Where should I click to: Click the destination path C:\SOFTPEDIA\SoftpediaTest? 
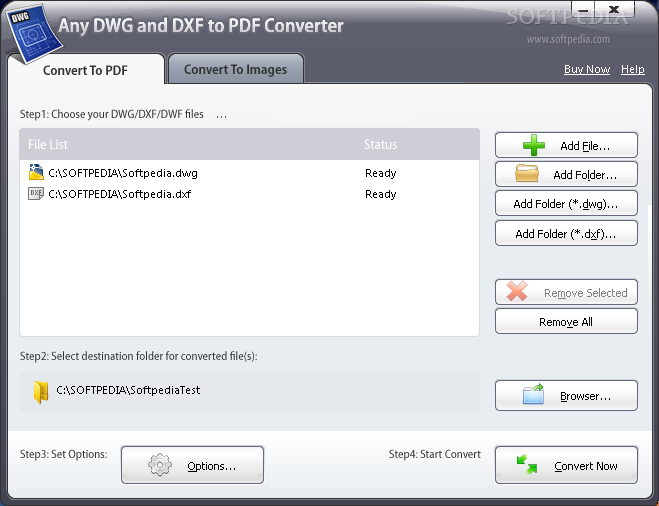pyautogui.click(x=128, y=390)
